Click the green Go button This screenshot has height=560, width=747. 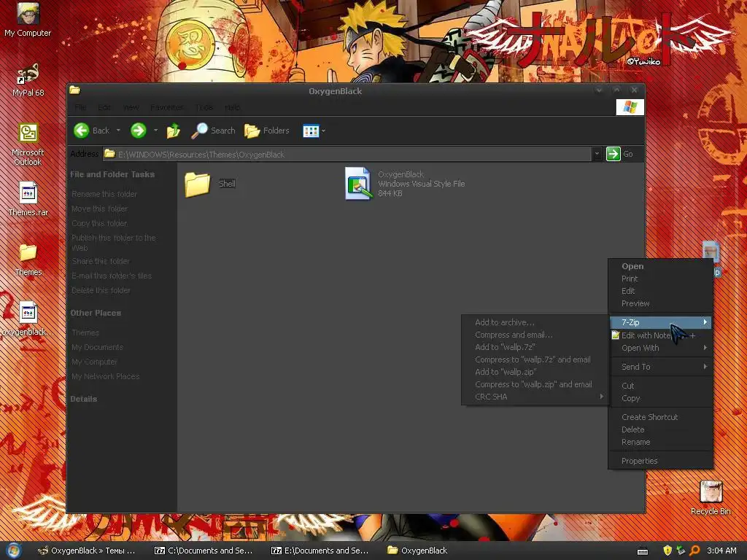click(x=619, y=154)
